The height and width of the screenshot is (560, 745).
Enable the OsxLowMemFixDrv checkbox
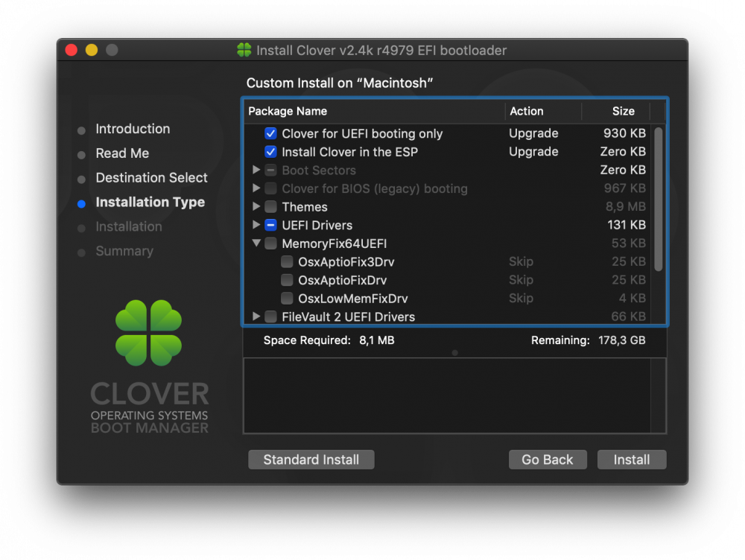click(x=287, y=299)
